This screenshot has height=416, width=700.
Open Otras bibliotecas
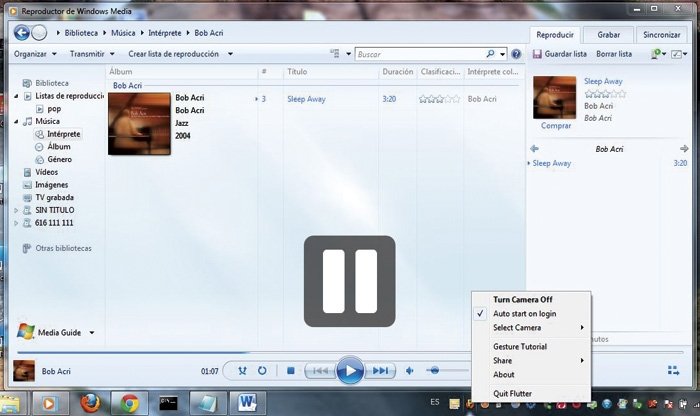click(x=63, y=248)
